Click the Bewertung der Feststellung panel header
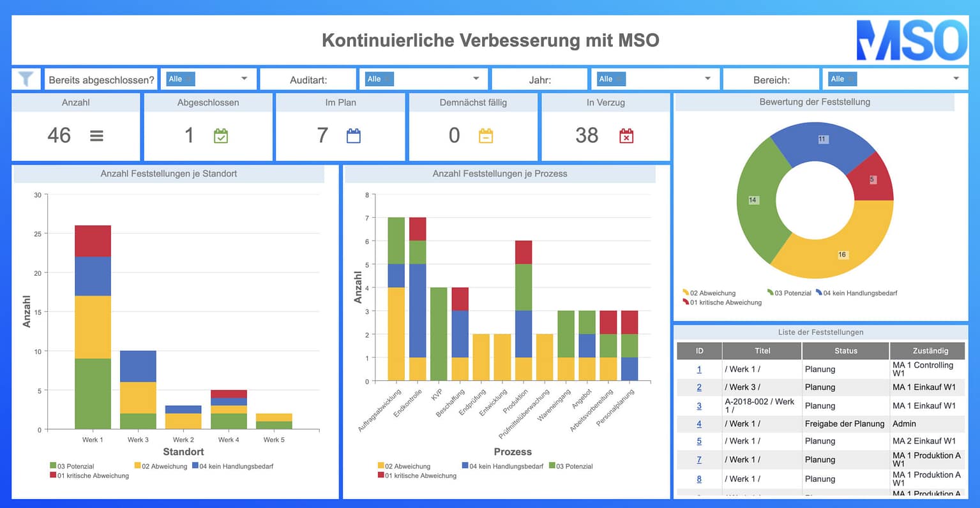Viewport: 980px width, 508px height. [815, 101]
